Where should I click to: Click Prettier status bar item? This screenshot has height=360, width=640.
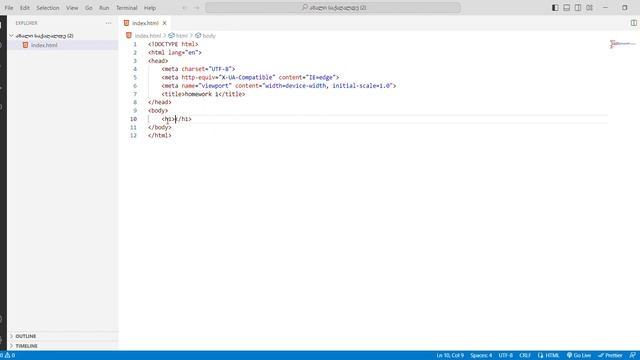[x=610, y=356]
